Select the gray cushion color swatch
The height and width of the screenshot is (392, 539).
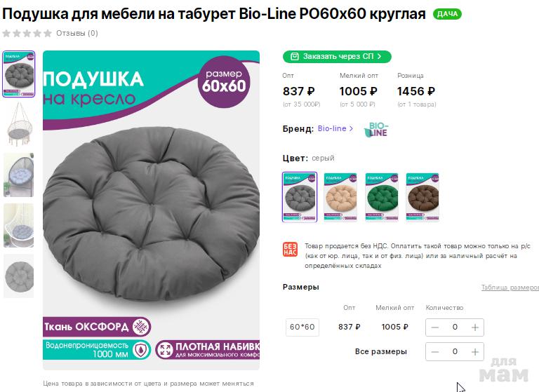tap(300, 197)
